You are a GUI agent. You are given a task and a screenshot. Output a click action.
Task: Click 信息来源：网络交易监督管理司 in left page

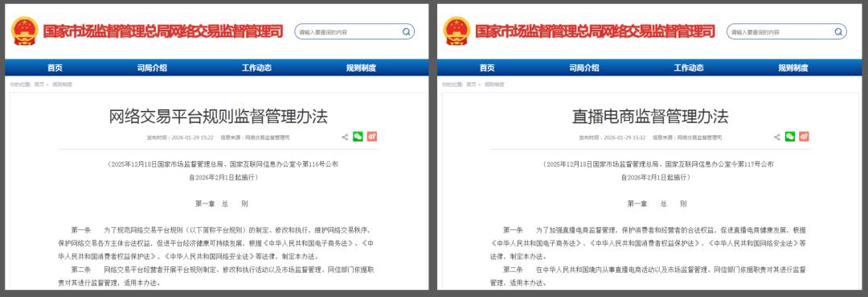pos(255,138)
